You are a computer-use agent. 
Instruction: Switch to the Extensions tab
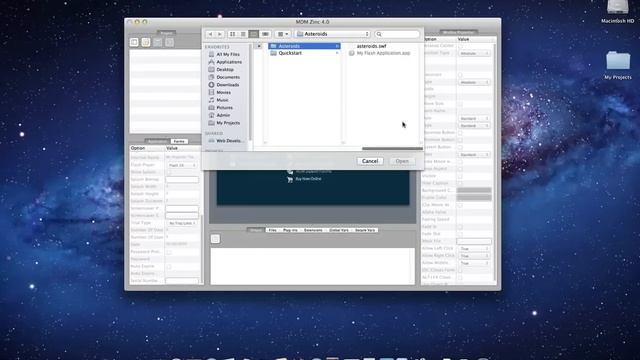pos(313,230)
